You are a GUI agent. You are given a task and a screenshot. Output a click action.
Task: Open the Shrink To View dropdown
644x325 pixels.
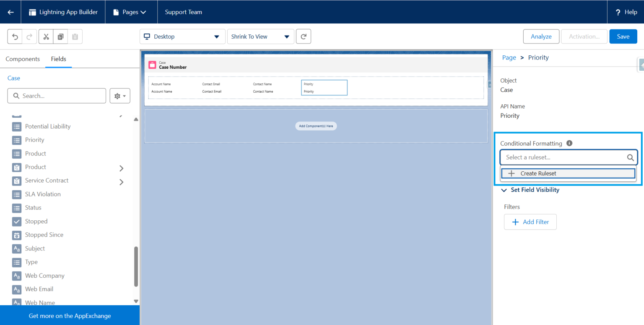click(x=260, y=37)
